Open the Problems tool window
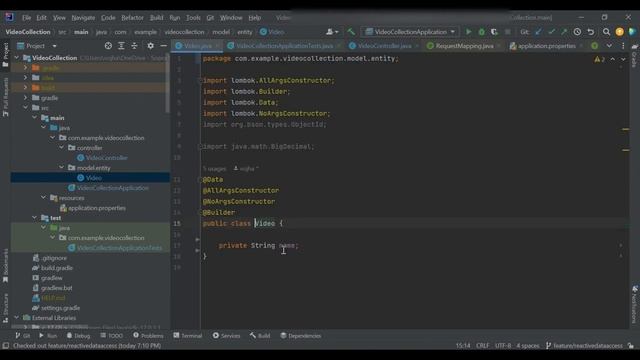This screenshot has width=640, height=360. click(x=149, y=336)
